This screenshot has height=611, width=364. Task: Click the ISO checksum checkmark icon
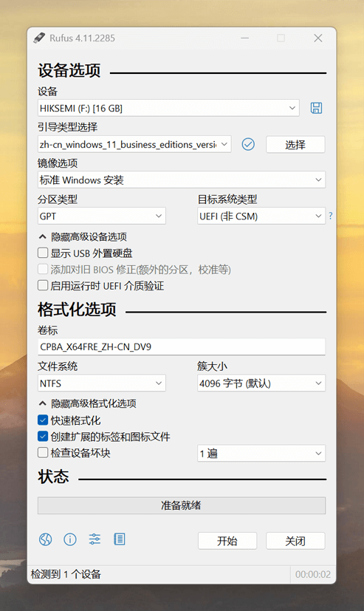click(248, 144)
